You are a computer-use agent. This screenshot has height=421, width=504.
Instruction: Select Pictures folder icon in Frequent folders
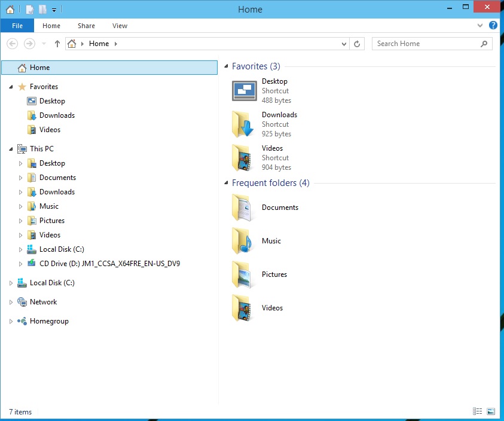point(242,274)
